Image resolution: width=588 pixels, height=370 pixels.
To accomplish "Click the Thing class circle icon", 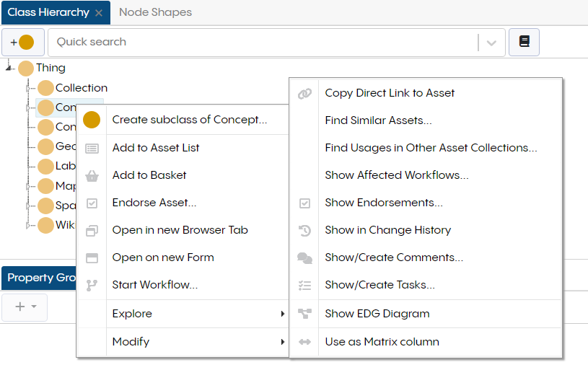I will click(x=26, y=69).
